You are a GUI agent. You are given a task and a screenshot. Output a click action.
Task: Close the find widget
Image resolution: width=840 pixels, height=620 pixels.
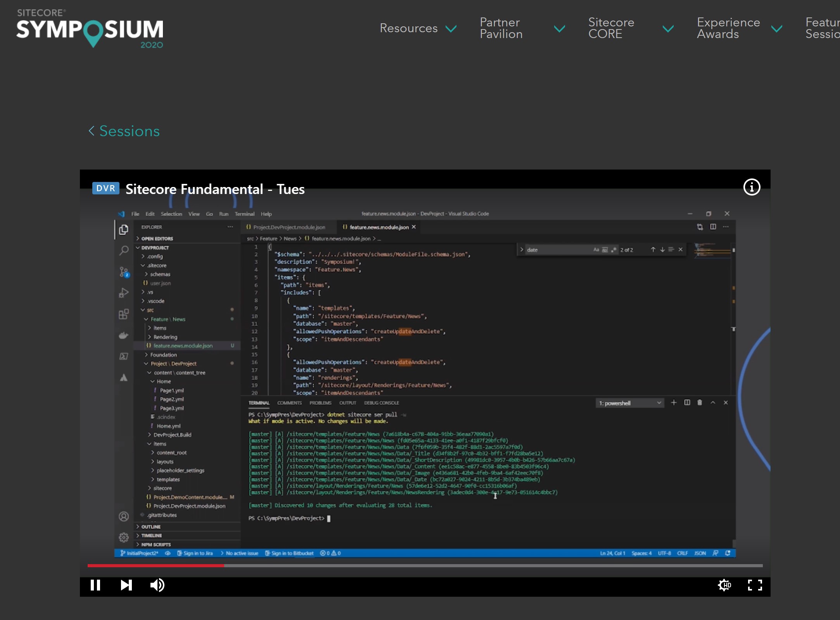click(x=680, y=249)
